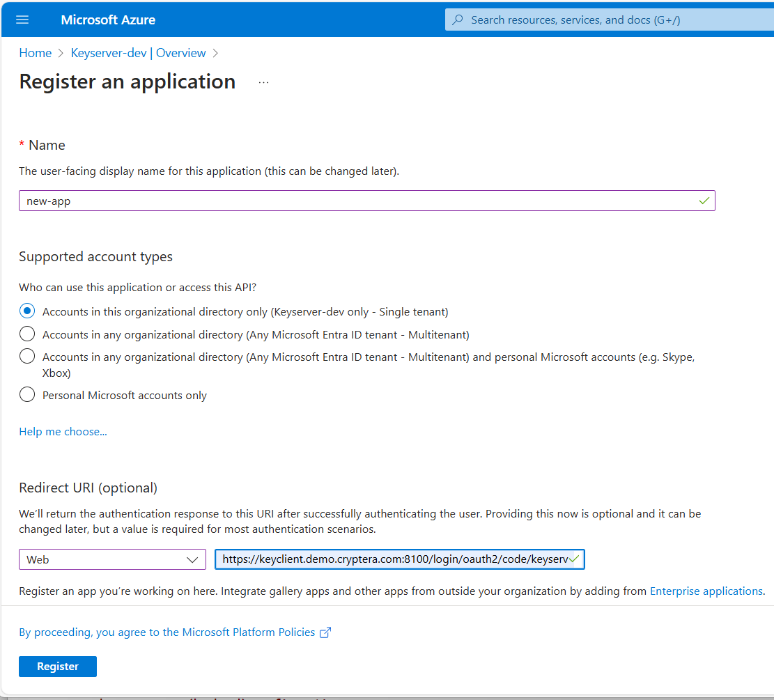774x700 pixels.
Task: Select 'Accounts in this organizational directory only'
Action: pyautogui.click(x=26, y=311)
